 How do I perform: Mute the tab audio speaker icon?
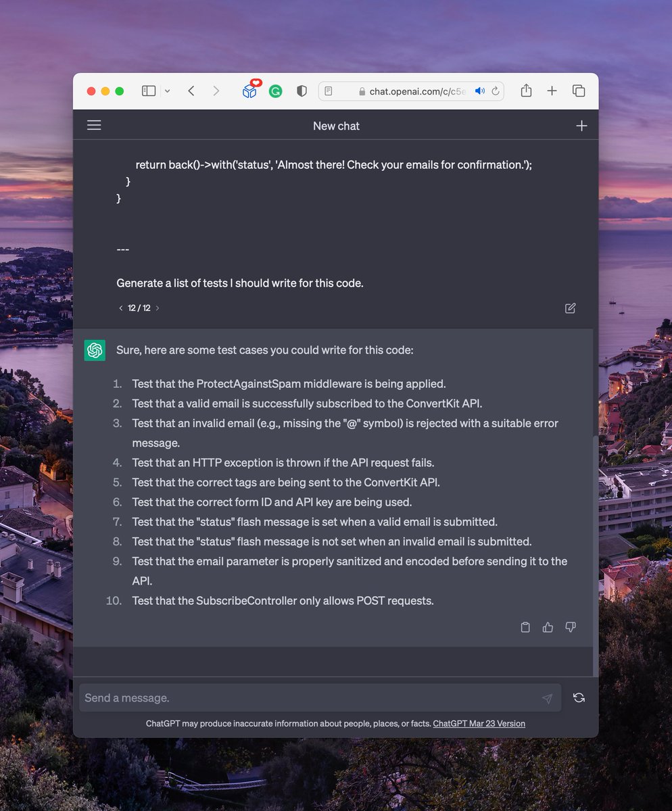pos(480,91)
